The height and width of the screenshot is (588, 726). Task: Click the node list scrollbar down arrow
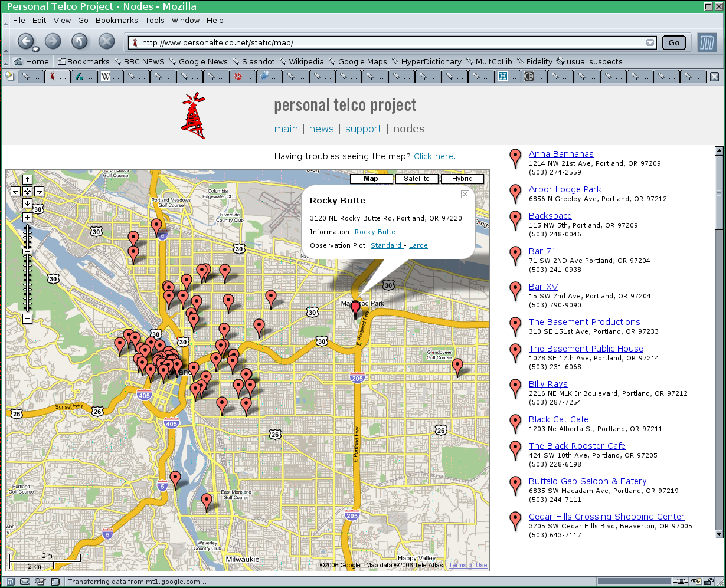719,534
